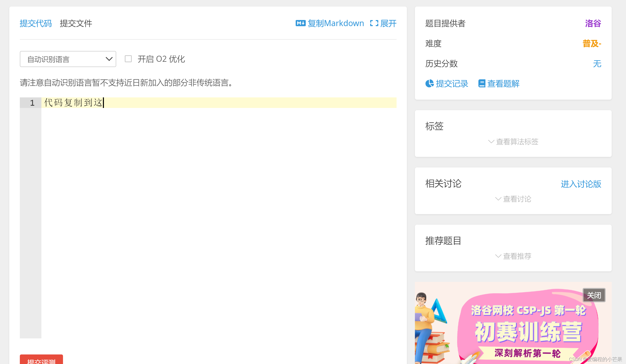This screenshot has height=364, width=626.
Task: Open the 进入讨论版 link
Action: pyautogui.click(x=581, y=184)
